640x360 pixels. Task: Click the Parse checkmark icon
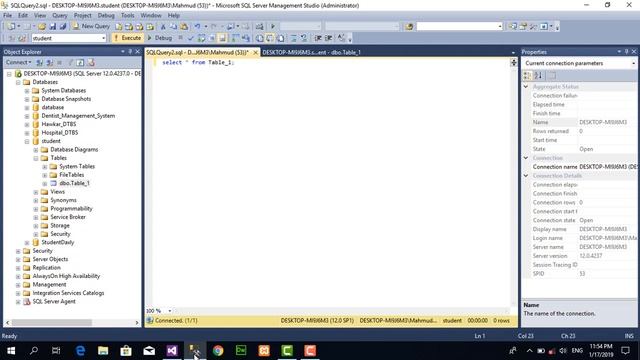tap(191, 38)
